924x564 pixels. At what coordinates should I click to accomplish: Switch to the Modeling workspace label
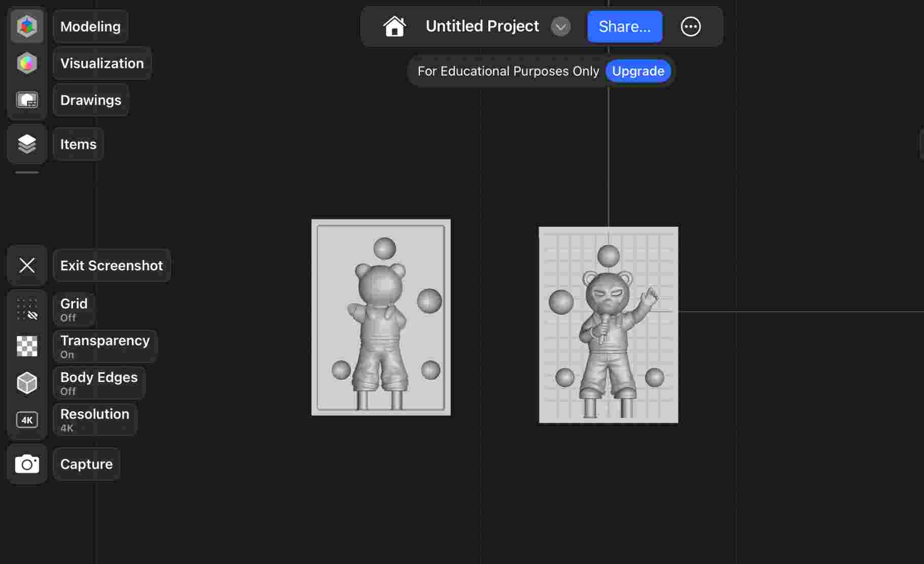coord(90,26)
